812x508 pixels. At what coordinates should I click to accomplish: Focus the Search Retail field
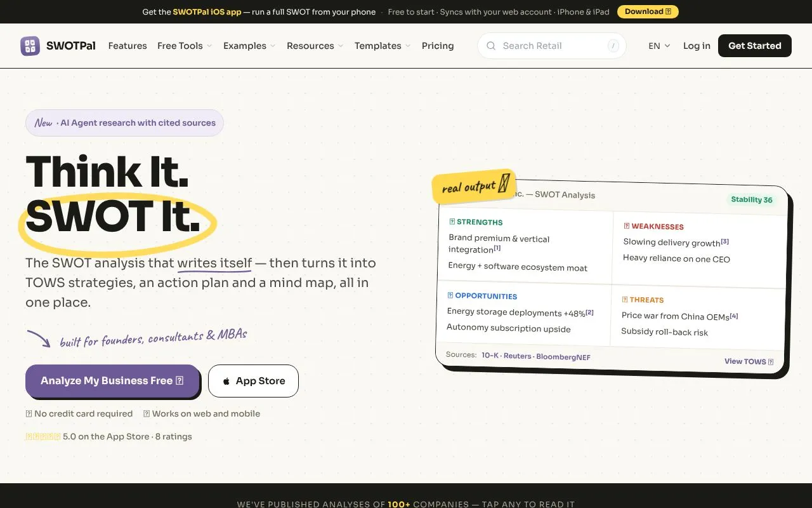point(551,46)
